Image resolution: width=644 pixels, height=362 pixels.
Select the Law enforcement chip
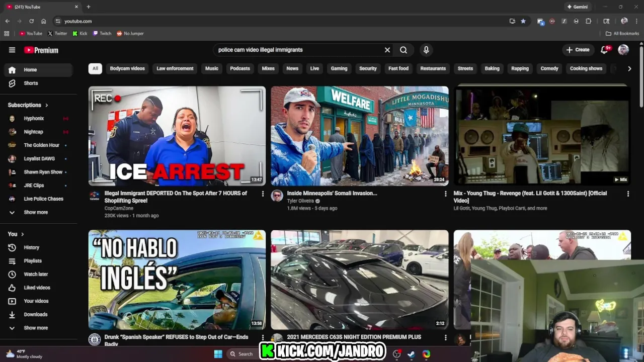[x=175, y=68]
